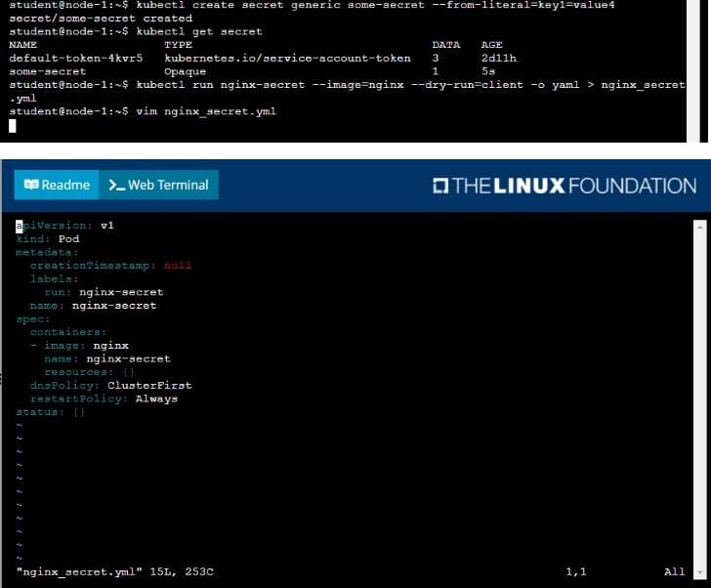711x588 pixels.
Task: Click the creationTimestamp null value
Action: click(178, 265)
